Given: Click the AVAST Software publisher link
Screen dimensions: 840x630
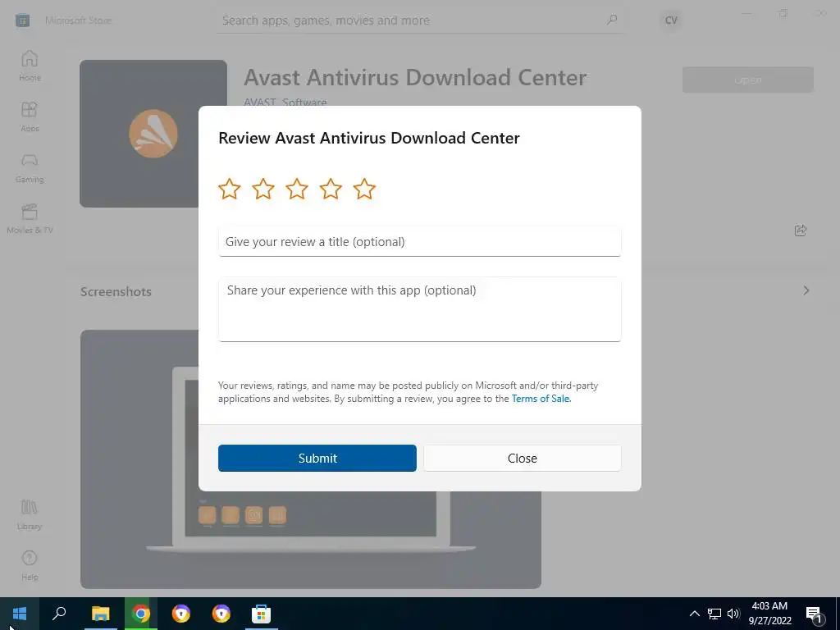Looking at the screenshot, I should 285,102.
